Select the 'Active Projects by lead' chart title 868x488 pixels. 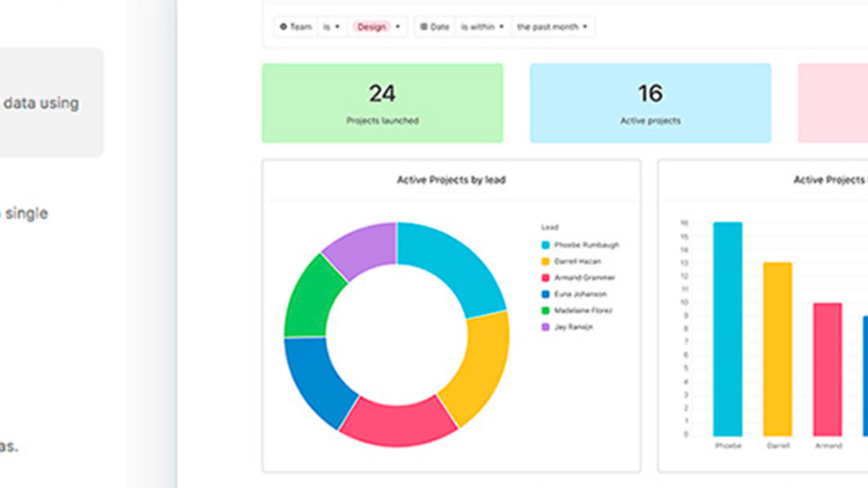click(450, 180)
